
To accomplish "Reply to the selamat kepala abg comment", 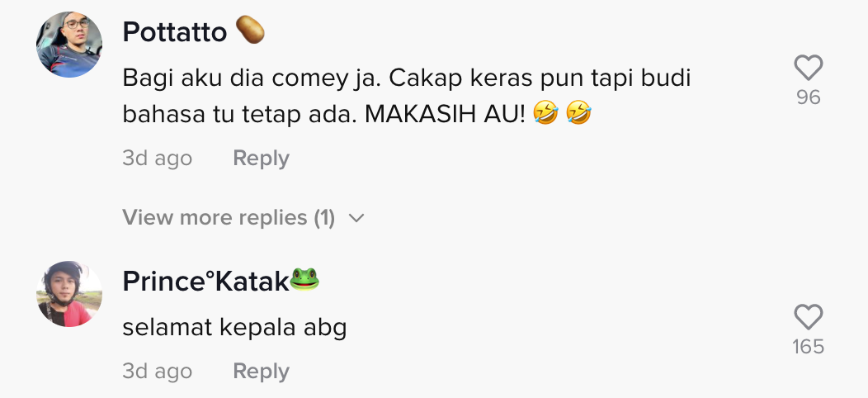I will (x=261, y=372).
